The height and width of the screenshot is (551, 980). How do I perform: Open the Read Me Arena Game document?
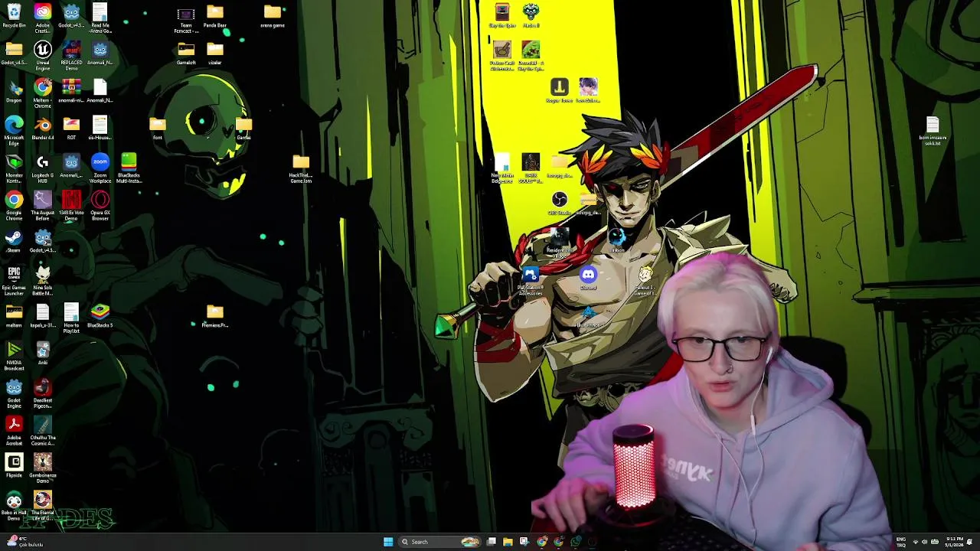pos(100,17)
